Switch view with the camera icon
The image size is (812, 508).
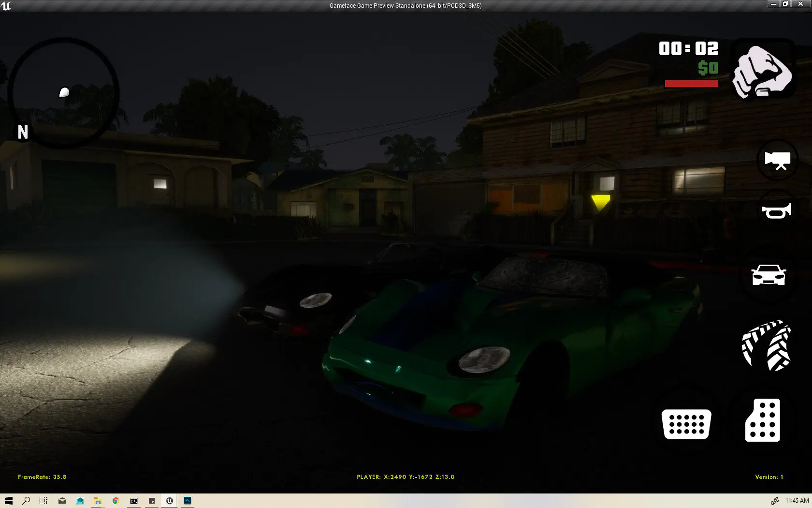[x=777, y=160]
